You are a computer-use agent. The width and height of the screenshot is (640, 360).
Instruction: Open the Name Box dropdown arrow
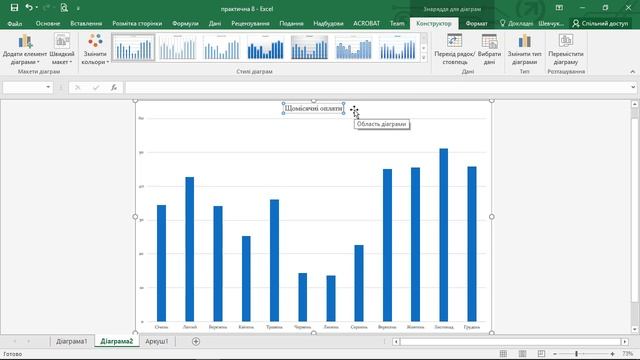click(48, 87)
